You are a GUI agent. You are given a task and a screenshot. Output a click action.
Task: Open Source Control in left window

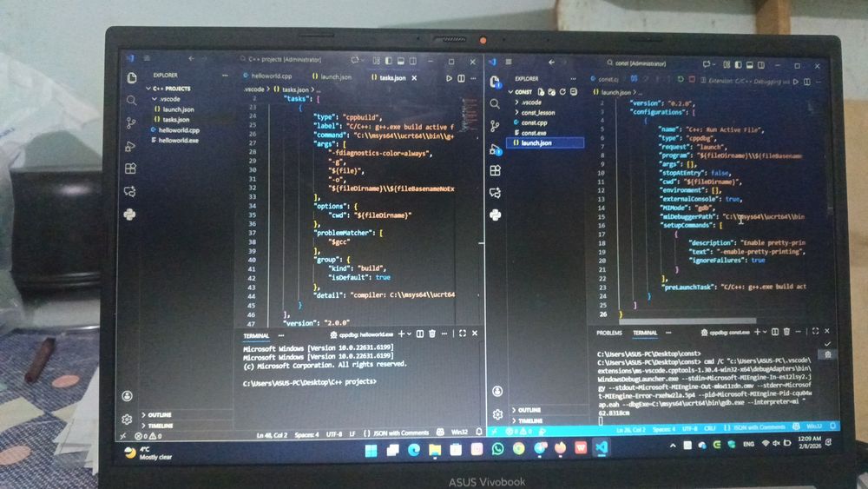(x=131, y=123)
